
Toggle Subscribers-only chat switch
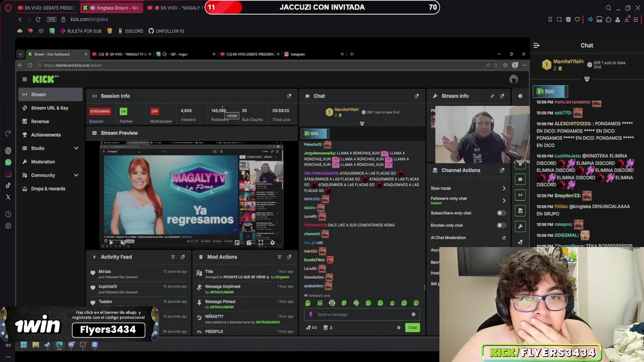coord(501,213)
